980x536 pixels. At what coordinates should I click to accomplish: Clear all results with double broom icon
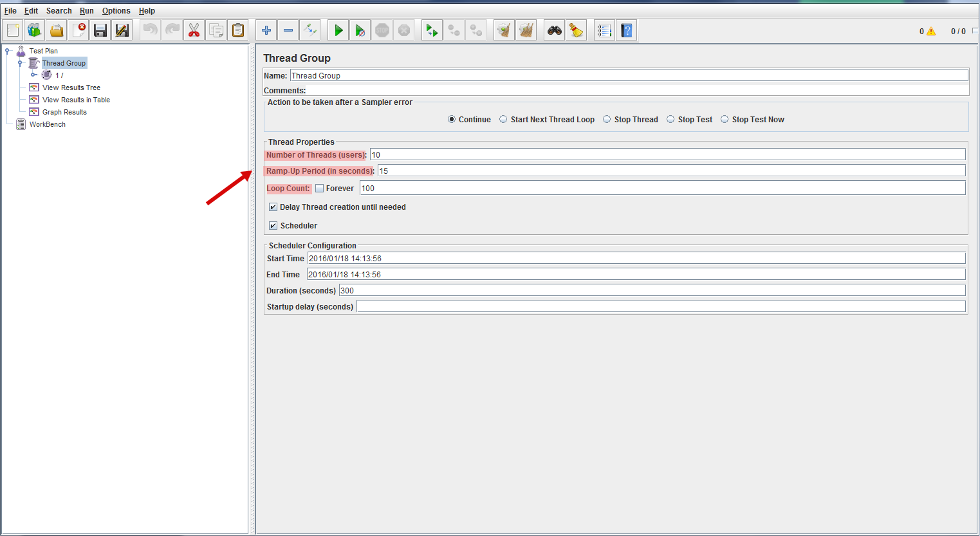(526, 30)
